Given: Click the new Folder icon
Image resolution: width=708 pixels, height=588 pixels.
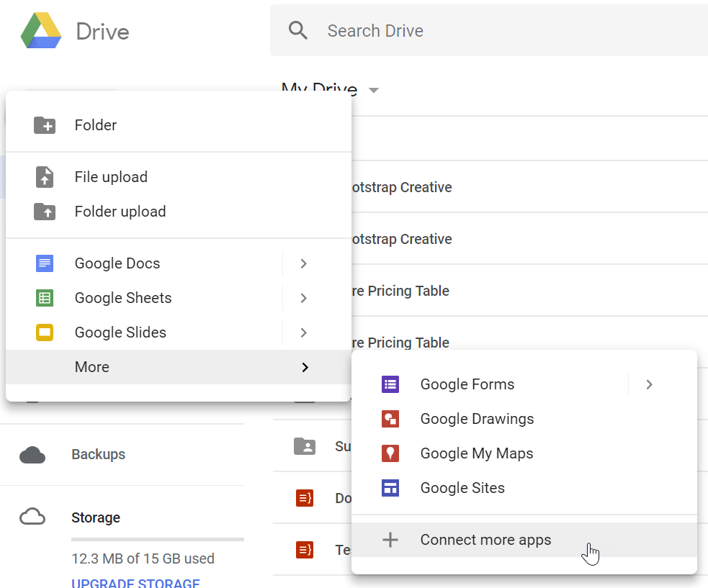Looking at the screenshot, I should click(x=45, y=125).
